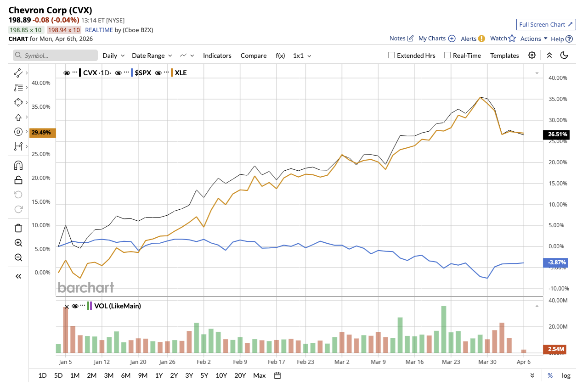Screen dimensions: 588x391
Task: Collapse the left drawing toolbar
Action: pos(18,276)
